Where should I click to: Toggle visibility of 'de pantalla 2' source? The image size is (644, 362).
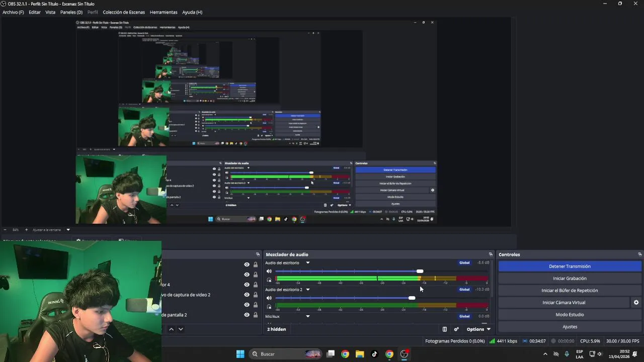click(x=247, y=315)
